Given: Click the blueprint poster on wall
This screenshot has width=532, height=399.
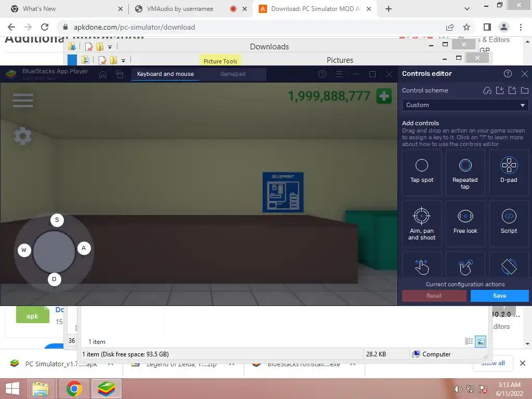Looking at the screenshot, I should pyautogui.click(x=283, y=192).
